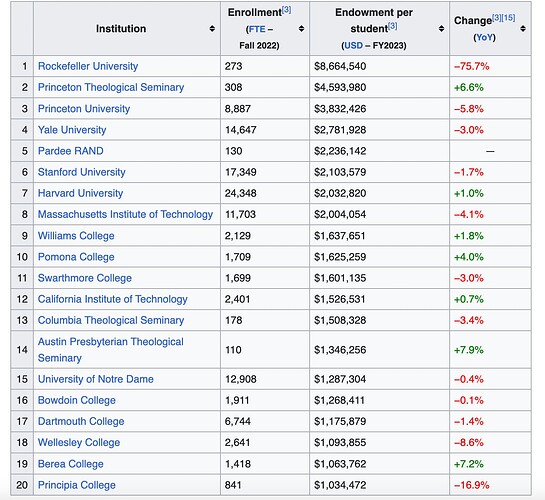The width and height of the screenshot is (545, 500).
Task: Open Stanford University link
Action: coord(82,172)
